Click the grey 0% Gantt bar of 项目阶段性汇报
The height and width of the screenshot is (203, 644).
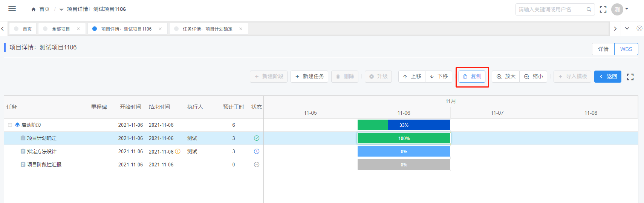404,165
